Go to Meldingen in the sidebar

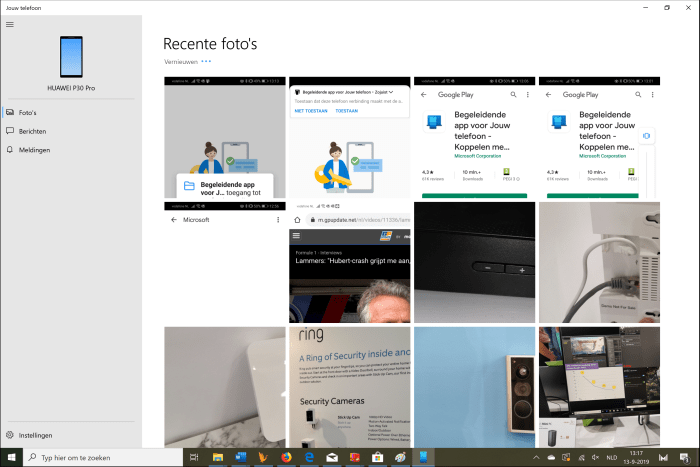pos(71,150)
